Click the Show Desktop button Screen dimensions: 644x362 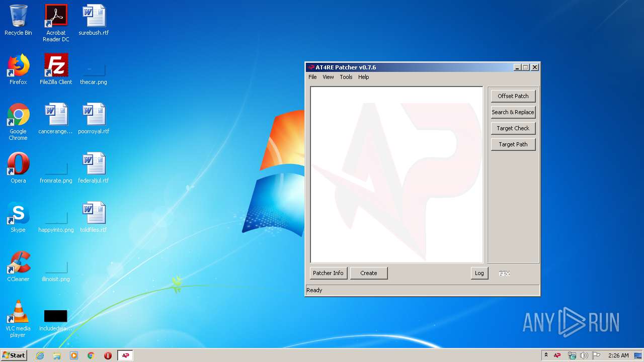point(639,355)
